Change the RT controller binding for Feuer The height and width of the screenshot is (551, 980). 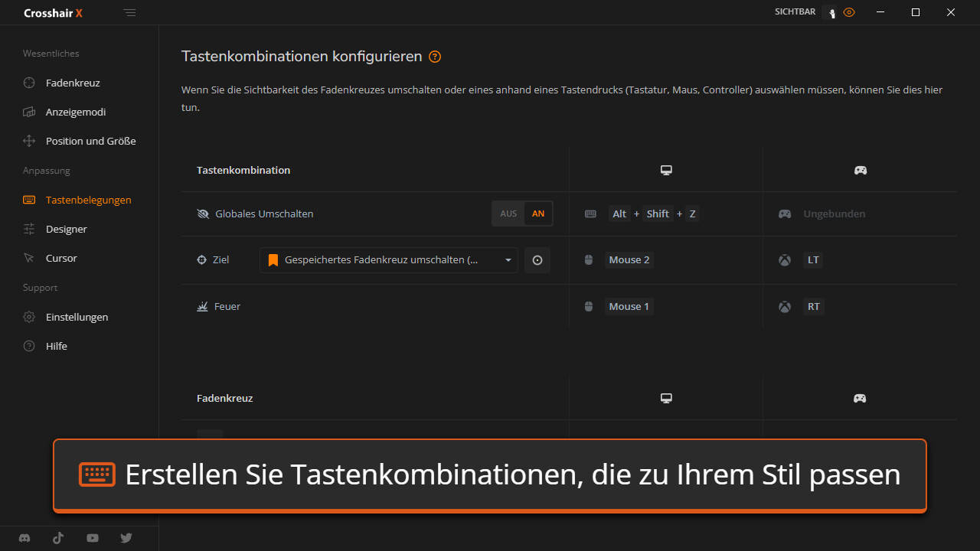click(813, 307)
